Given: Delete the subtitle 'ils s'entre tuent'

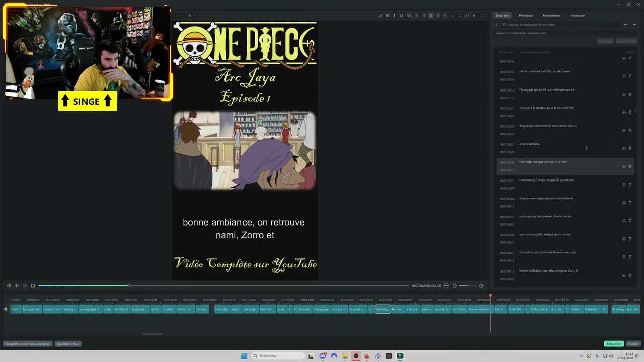Looking at the screenshot, I should 630,257.
